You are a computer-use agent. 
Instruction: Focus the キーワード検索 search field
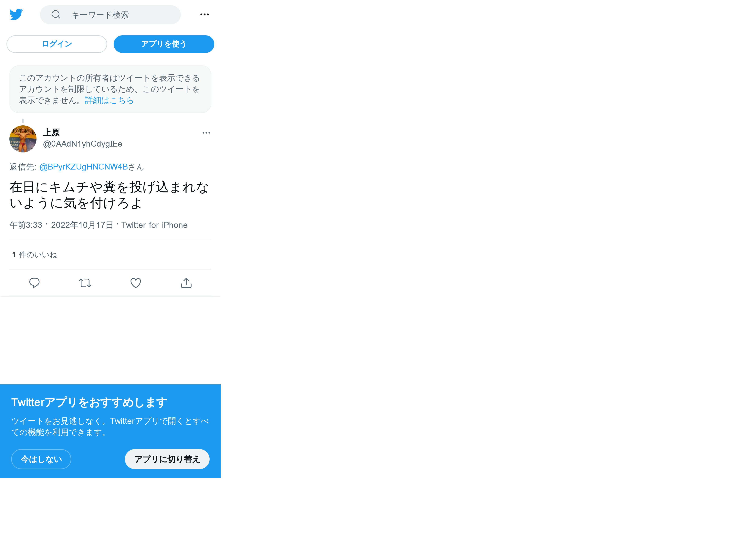tap(110, 15)
